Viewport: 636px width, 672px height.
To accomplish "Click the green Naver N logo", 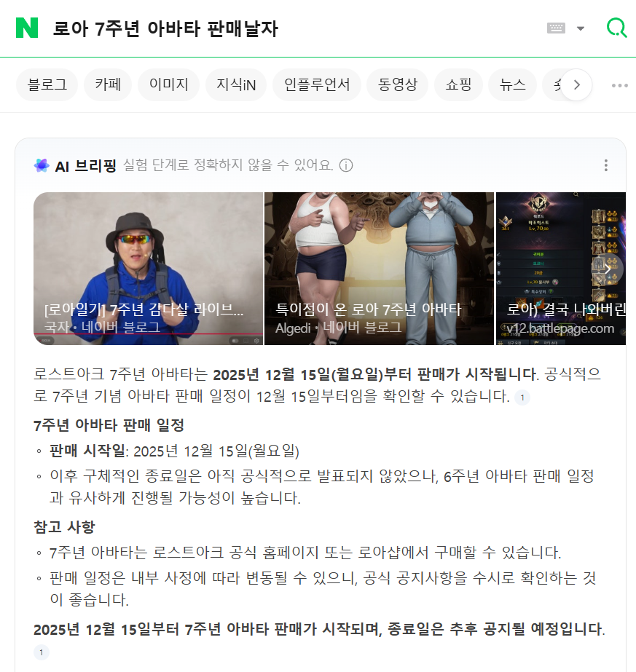I will (x=26, y=28).
